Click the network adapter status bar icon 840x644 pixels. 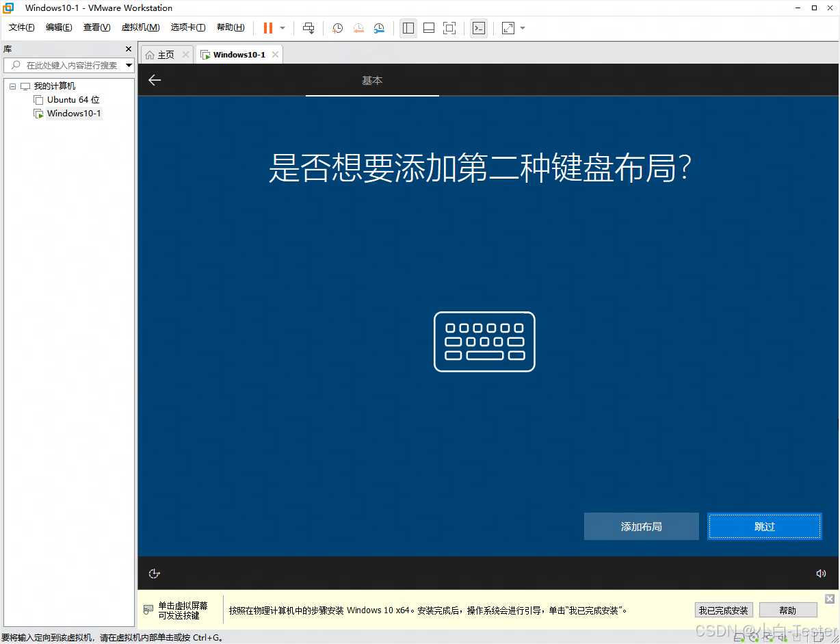click(x=768, y=638)
